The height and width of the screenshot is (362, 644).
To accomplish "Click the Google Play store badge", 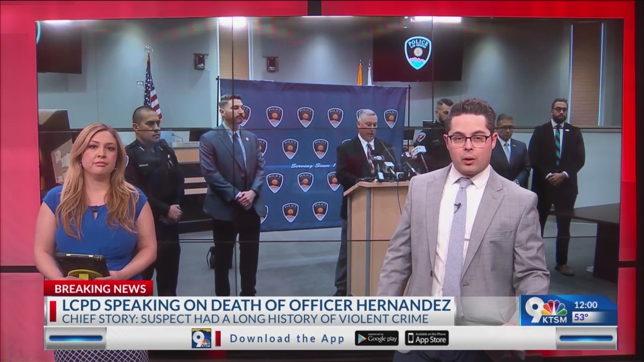I will tap(376, 338).
